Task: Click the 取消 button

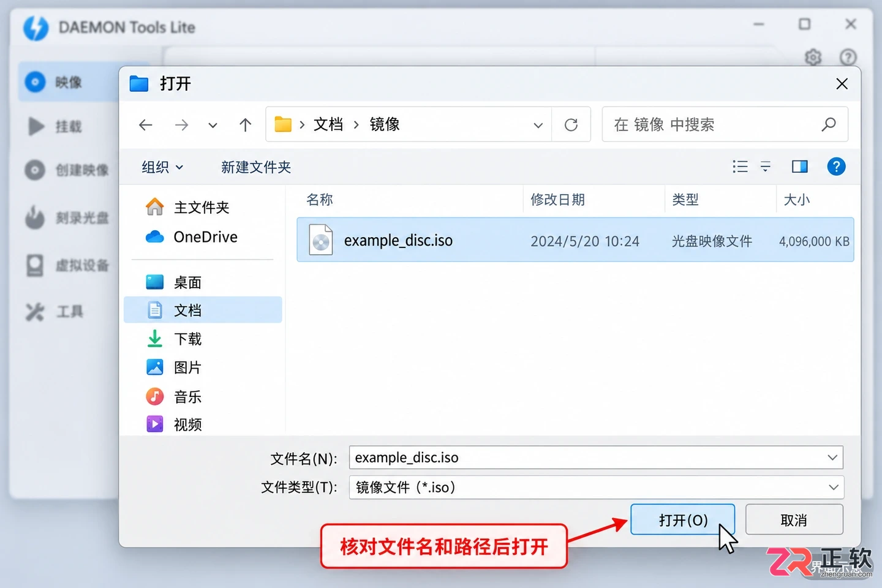Action: coord(794,520)
